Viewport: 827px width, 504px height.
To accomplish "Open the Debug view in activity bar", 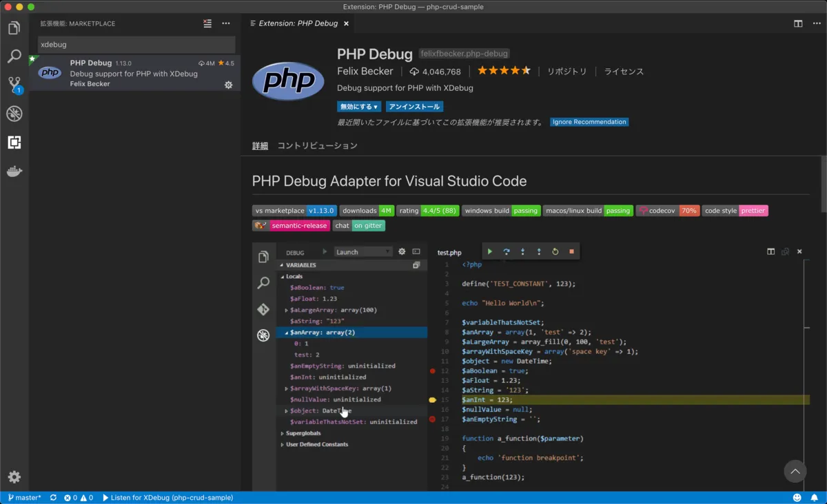I will pos(14,114).
